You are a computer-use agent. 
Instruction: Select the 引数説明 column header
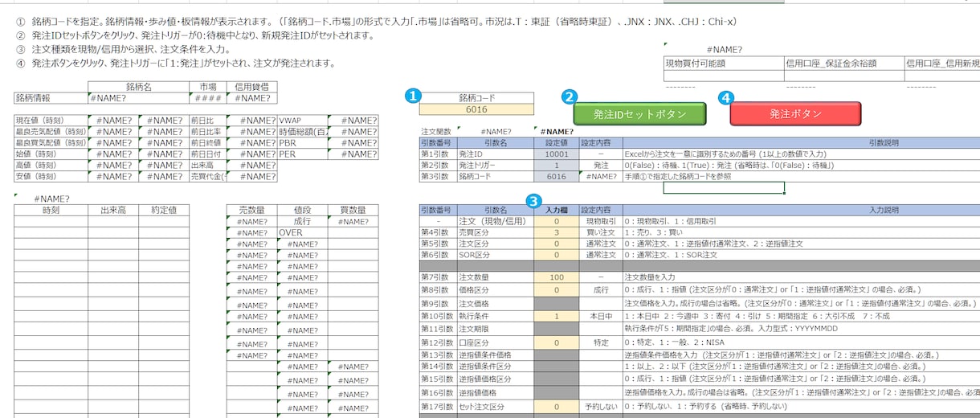[802, 142]
